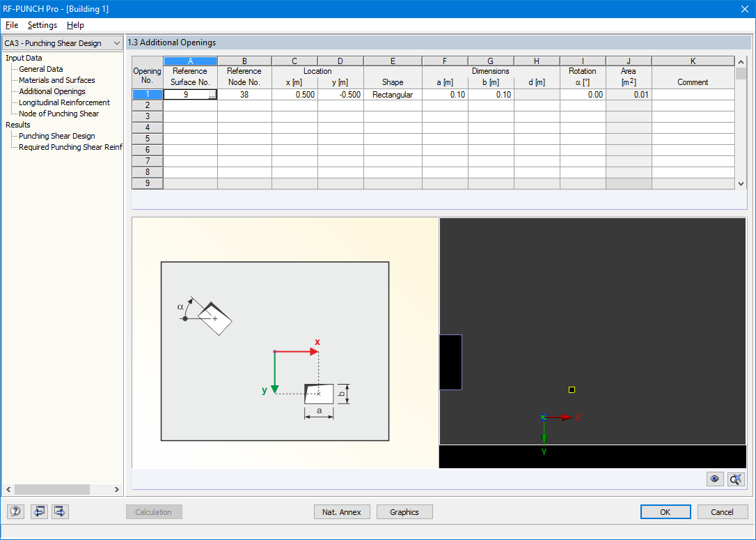This screenshot has width=756, height=540.
Task: Select column header E
Action: click(393, 61)
